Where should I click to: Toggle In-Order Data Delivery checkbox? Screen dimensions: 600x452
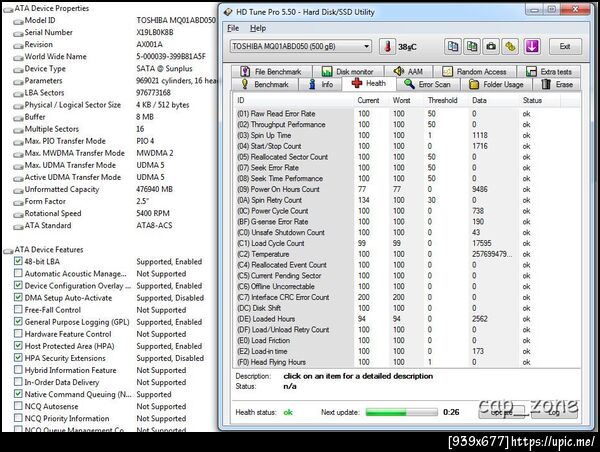pos(18,382)
